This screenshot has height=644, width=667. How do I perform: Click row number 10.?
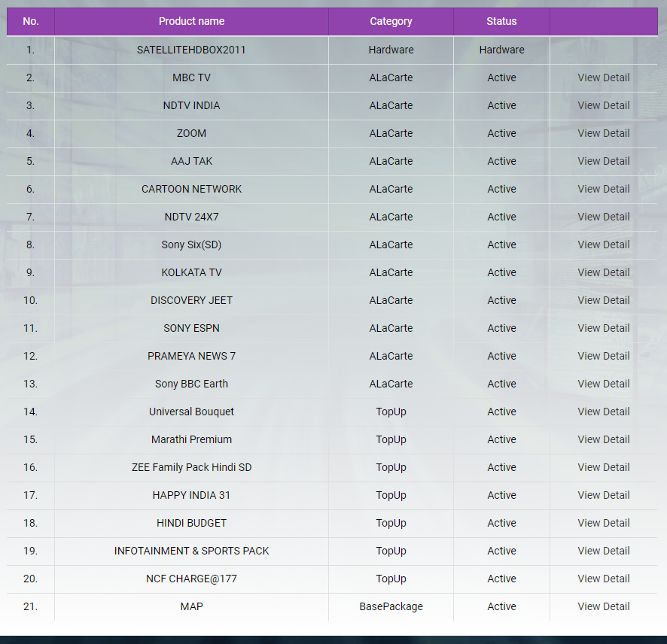[x=30, y=300]
